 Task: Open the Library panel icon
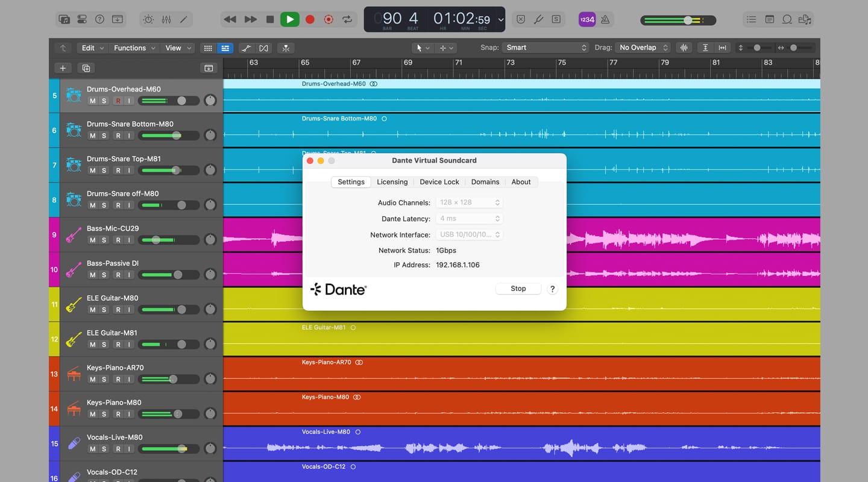click(64, 19)
